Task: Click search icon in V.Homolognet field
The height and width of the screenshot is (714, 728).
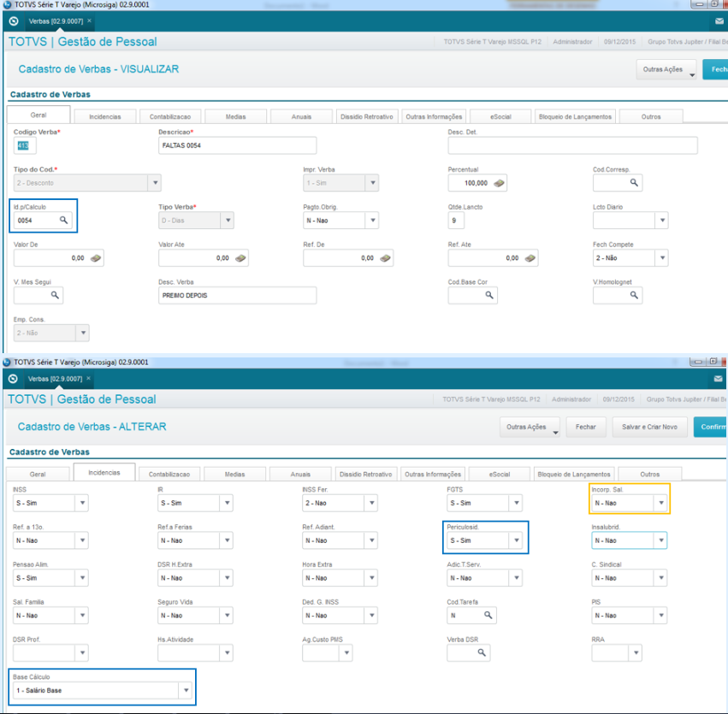Action: pos(634,295)
